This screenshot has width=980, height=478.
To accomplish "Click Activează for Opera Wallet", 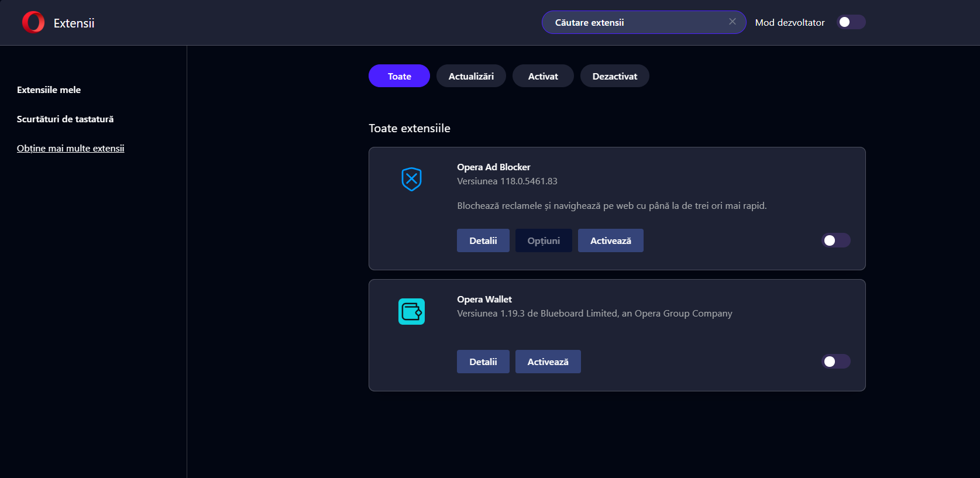I will (548, 362).
